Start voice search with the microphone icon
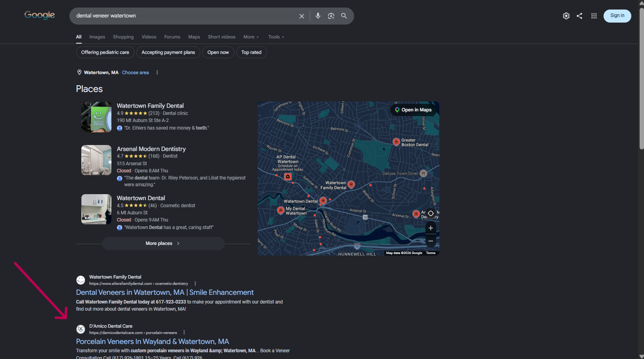The width and height of the screenshot is (644, 359). click(x=318, y=16)
